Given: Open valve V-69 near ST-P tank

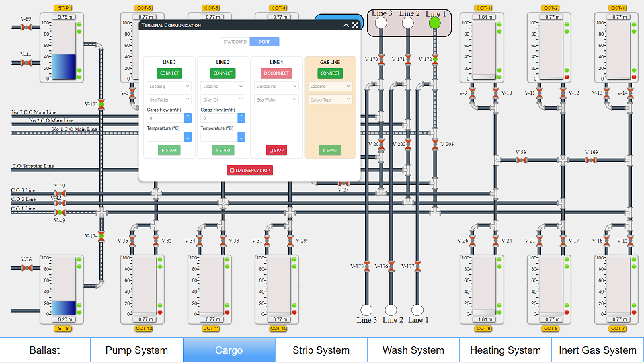Looking at the screenshot, I should tap(26, 27).
